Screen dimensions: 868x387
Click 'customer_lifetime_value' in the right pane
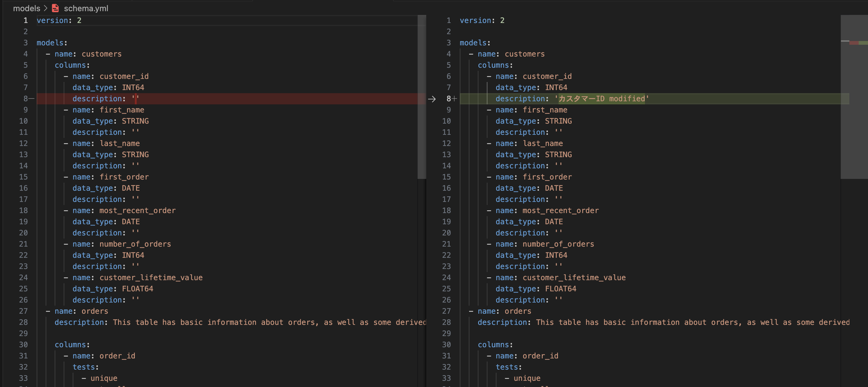tap(574, 278)
